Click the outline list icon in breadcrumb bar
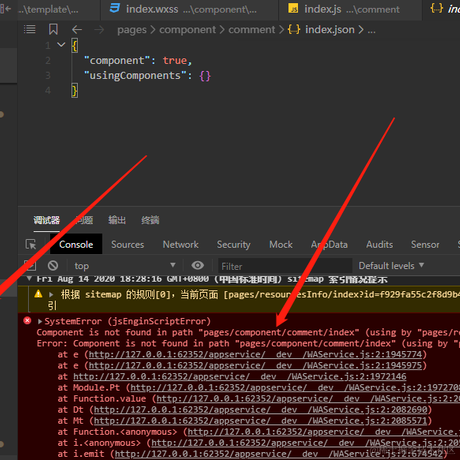This screenshot has width=460, height=460. (30, 30)
